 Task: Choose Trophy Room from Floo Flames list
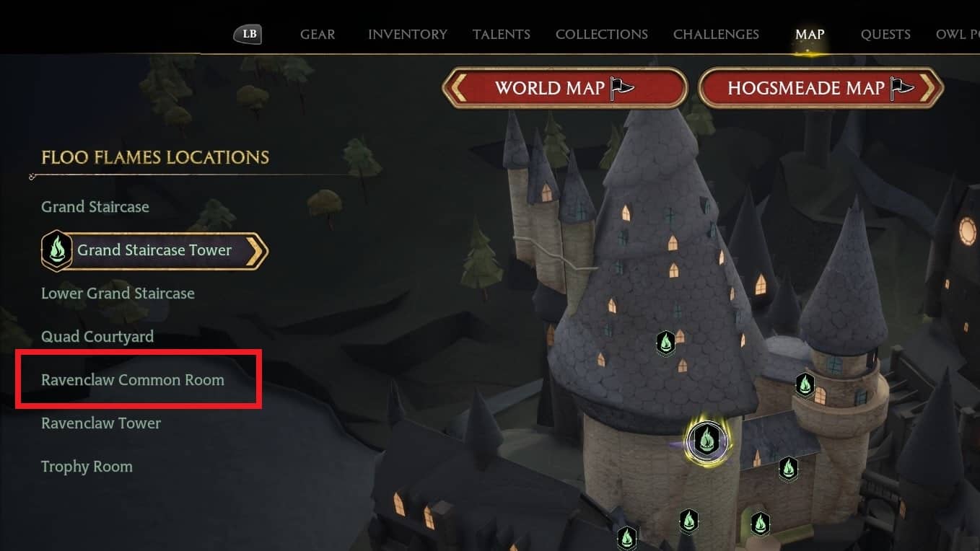click(x=87, y=467)
